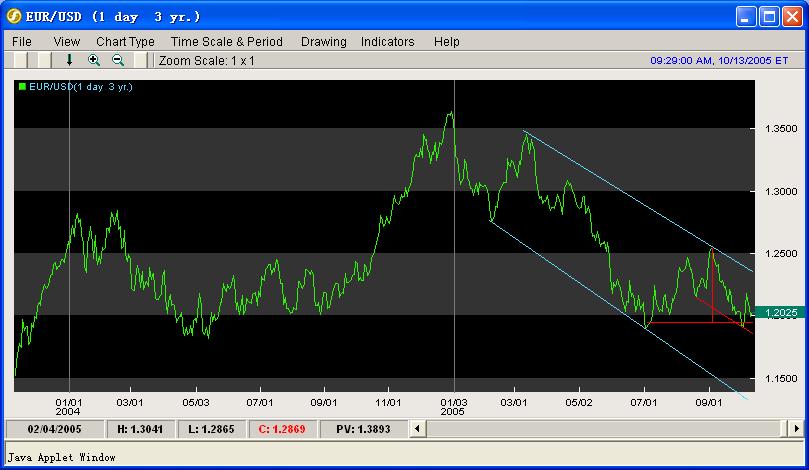Click the zoom out magnifier icon
This screenshot has width=809, height=470.
[x=118, y=60]
